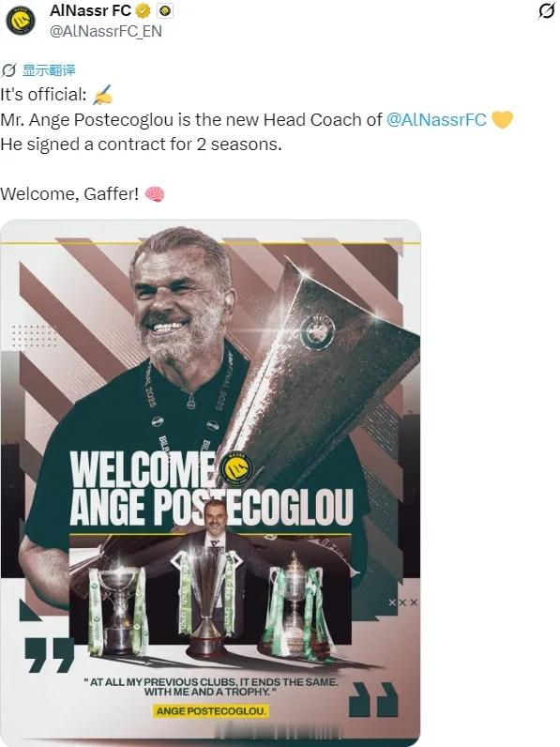
Task: Open the @AlNassrFC mention link
Action: click(x=436, y=119)
